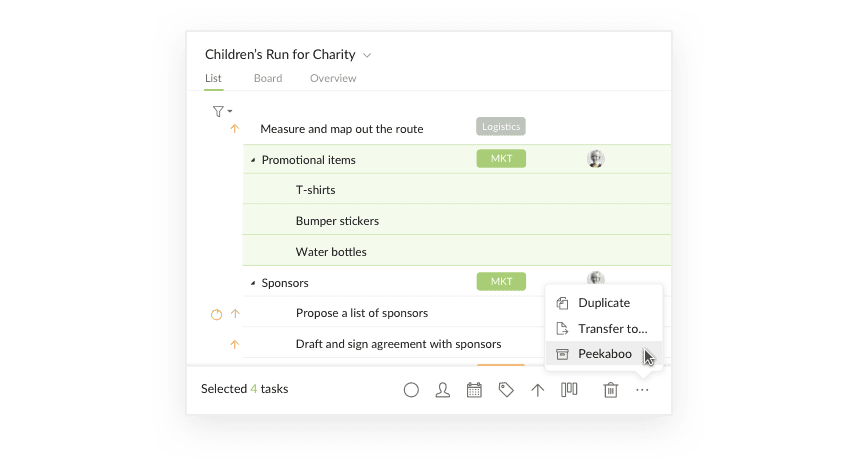Open the filter funnel dropdown
This screenshot has height=469, width=858.
point(222,112)
